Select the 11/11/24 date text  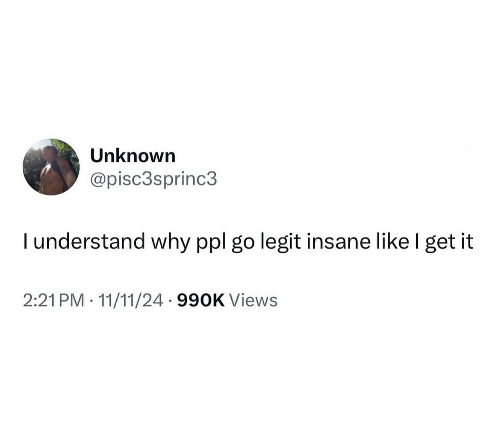pos(130,301)
